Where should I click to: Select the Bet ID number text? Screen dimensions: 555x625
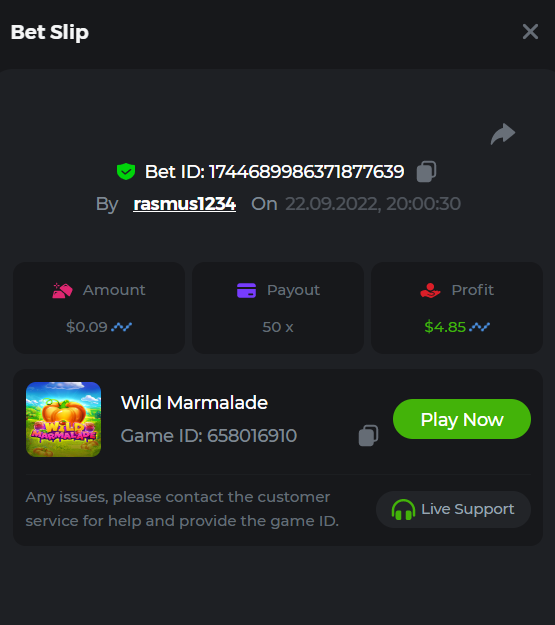307,172
